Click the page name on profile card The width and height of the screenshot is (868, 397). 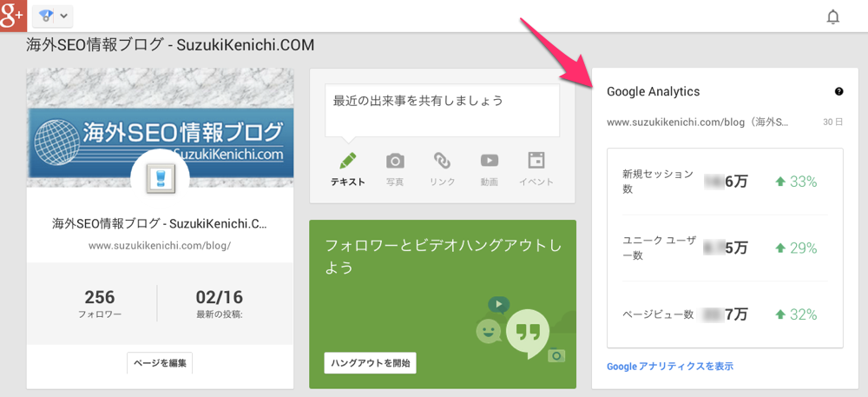pyautogui.click(x=160, y=224)
